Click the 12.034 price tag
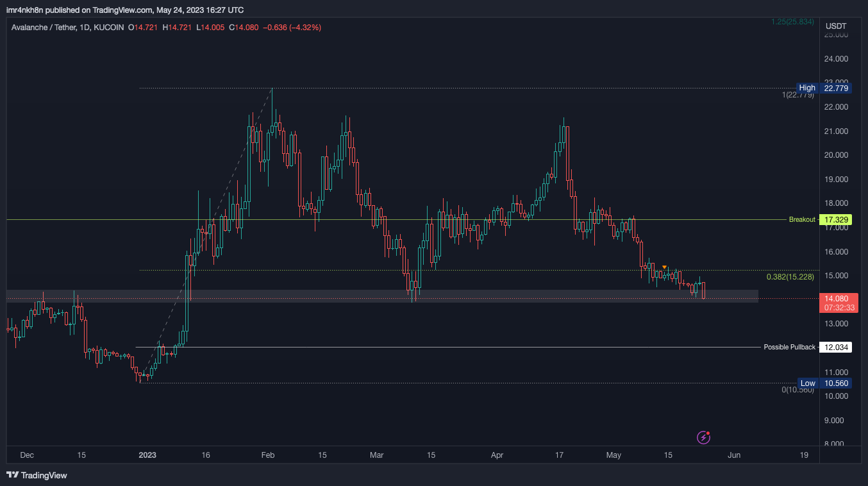The height and width of the screenshot is (486, 868). tap(837, 347)
